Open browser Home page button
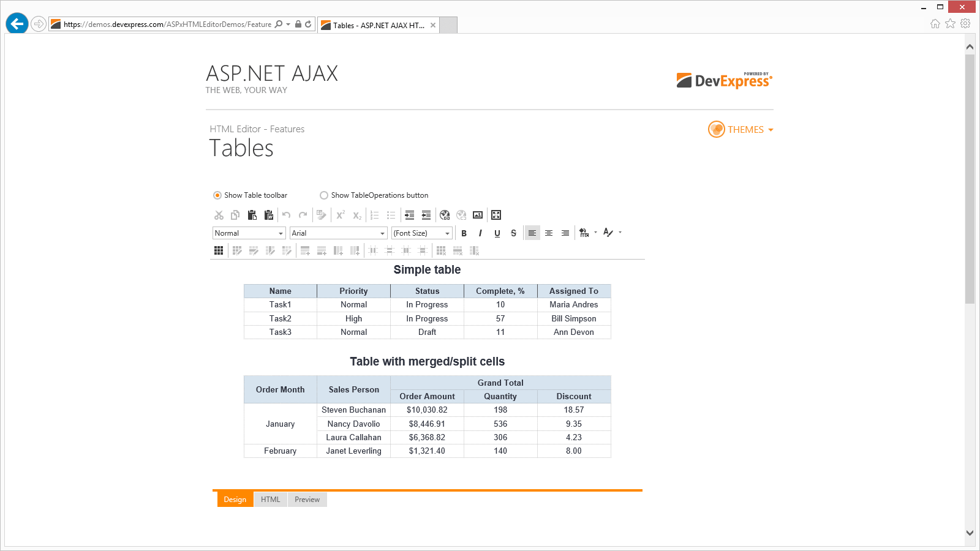This screenshot has height=551, width=980. click(935, 23)
